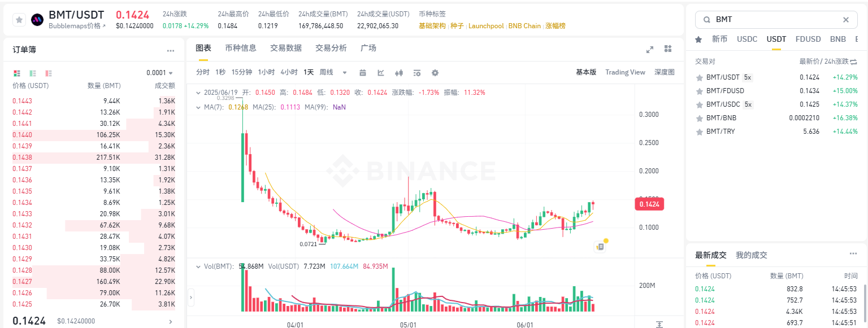Switch to the 币种信息 tab

[241, 48]
